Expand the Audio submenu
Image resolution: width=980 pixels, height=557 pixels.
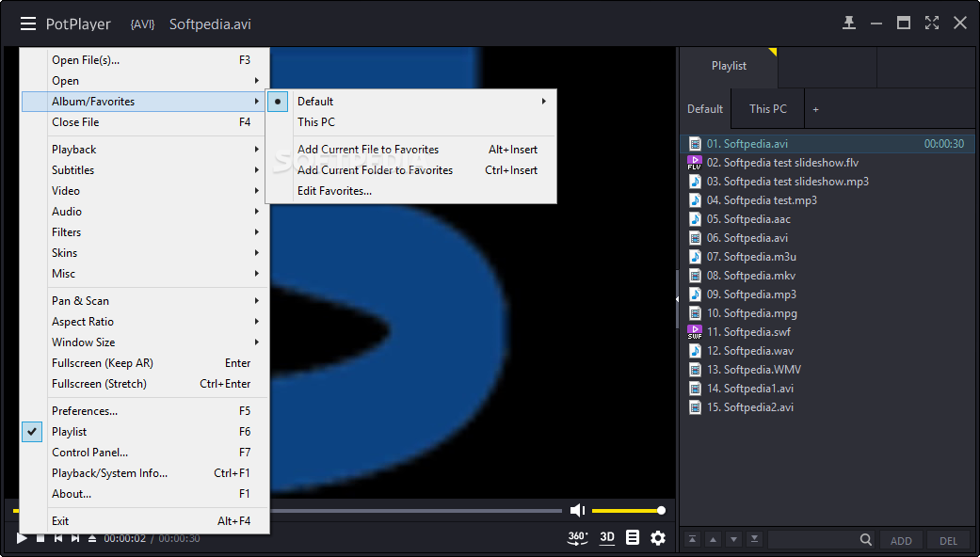pyautogui.click(x=146, y=211)
